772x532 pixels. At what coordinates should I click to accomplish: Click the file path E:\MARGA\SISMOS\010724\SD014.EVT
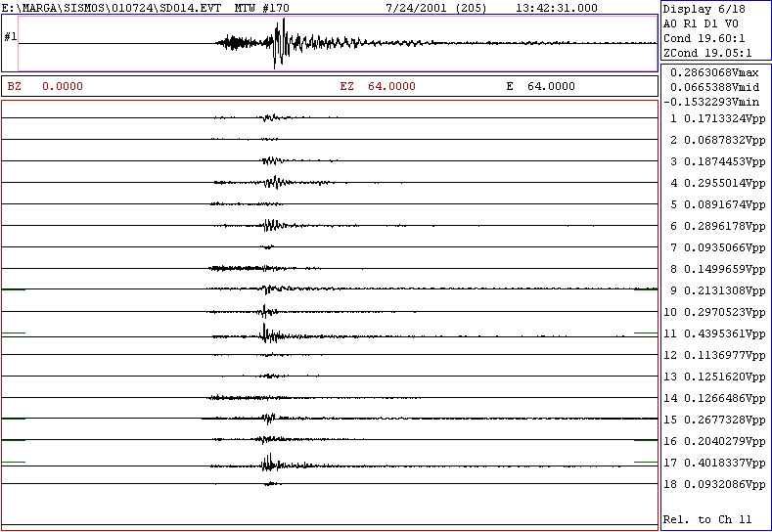pos(112,8)
